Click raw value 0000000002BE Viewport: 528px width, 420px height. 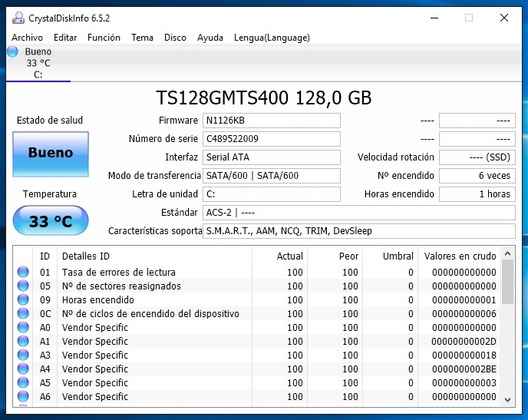pyautogui.click(x=464, y=369)
